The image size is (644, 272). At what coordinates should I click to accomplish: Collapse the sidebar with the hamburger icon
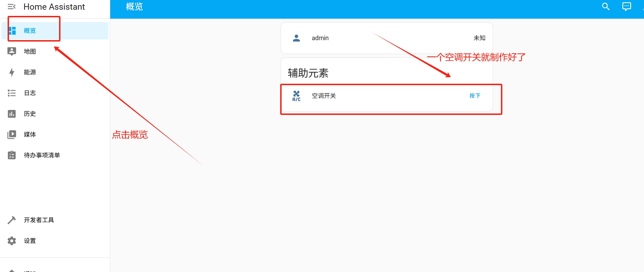pos(12,7)
